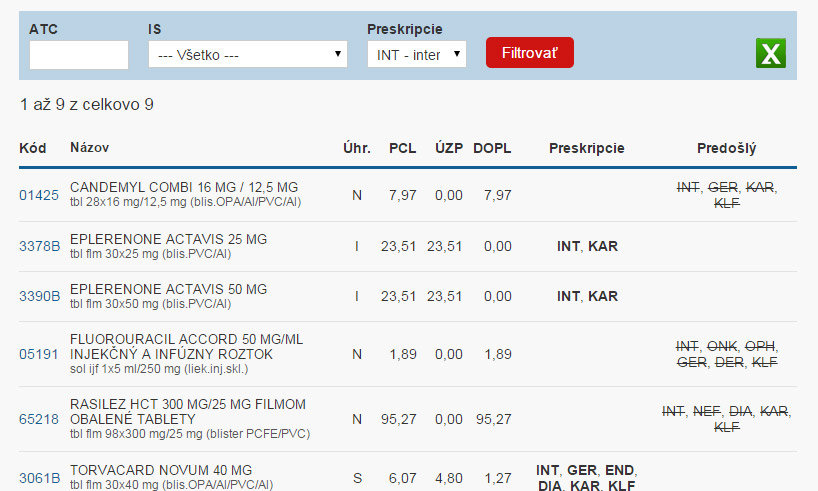Viewport: 818px width, 491px height.
Task: Click the DOPL column header
Action: click(x=492, y=148)
